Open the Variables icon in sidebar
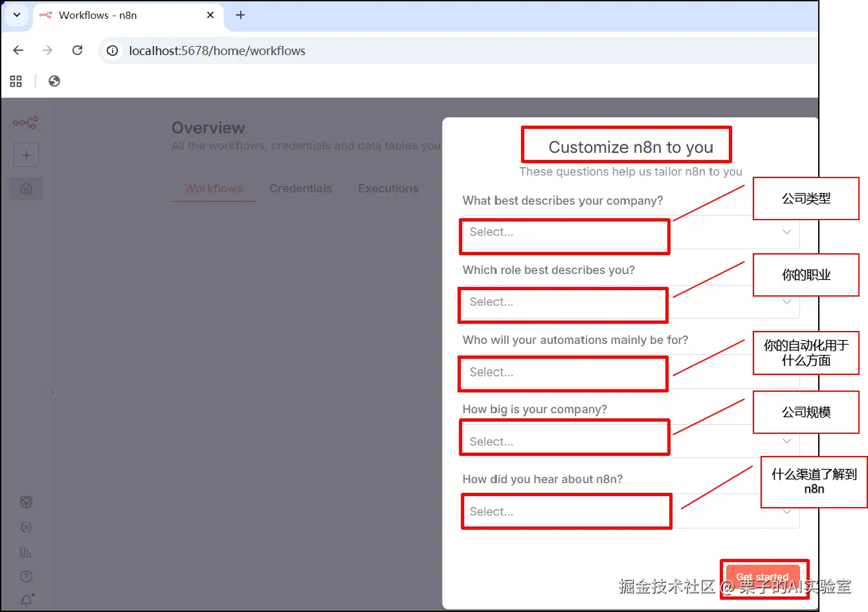The height and width of the screenshot is (612, 868). 26,527
